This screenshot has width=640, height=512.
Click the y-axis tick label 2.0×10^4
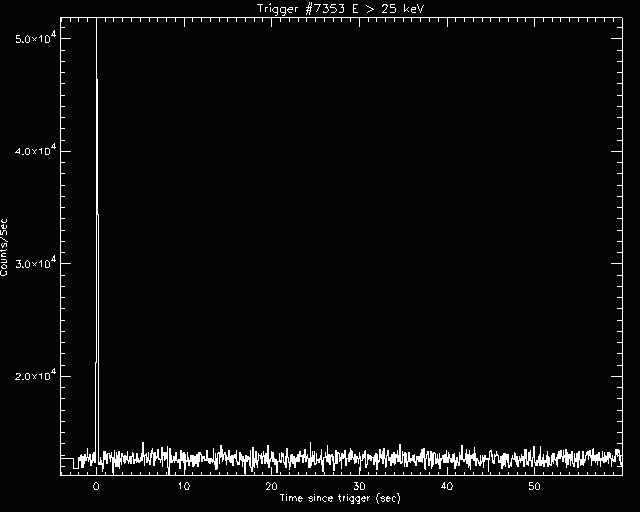click(x=34, y=376)
